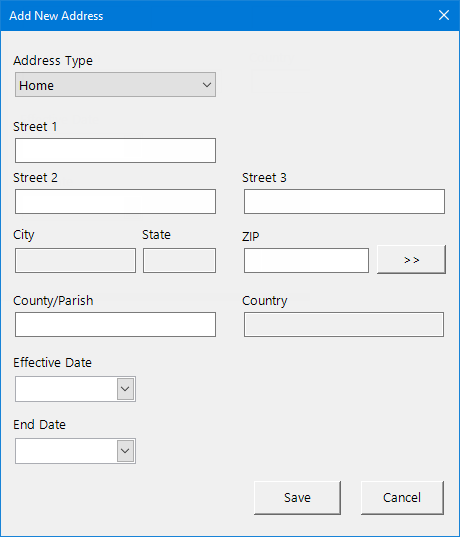The height and width of the screenshot is (537, 460).
Task: Focus the County/Parish input field
Action: coord(115,324)
